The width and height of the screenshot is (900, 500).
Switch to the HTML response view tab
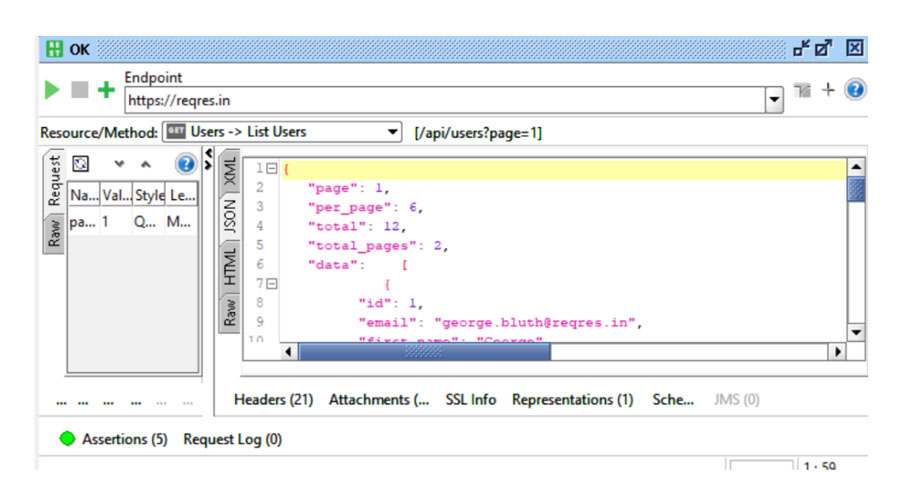tap(230, 266)
